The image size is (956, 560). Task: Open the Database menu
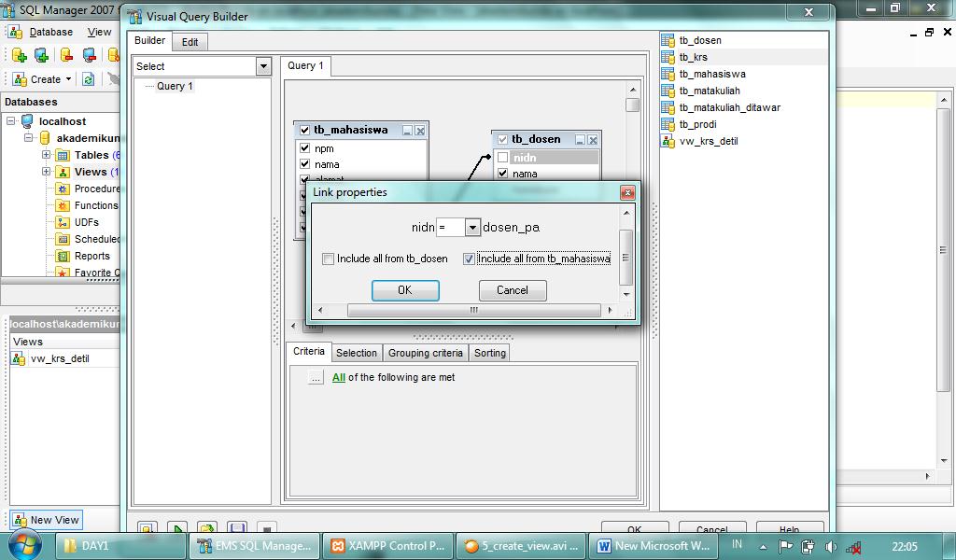pos(51,33)
